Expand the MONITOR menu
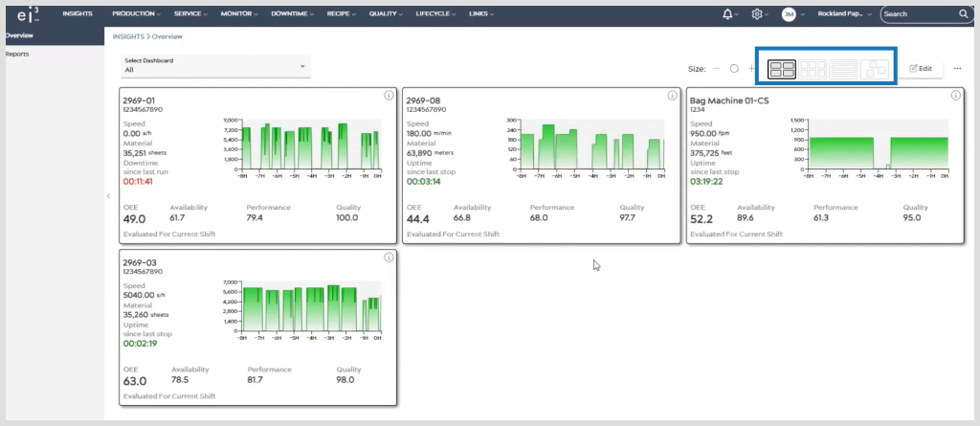Screen dimensions: 980x426 click(x=238, y=13)
